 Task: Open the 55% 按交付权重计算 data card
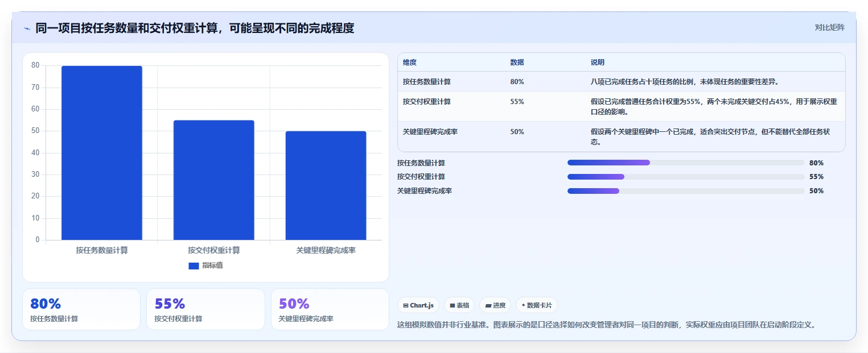pyautogui.click(x=205, y=309)
